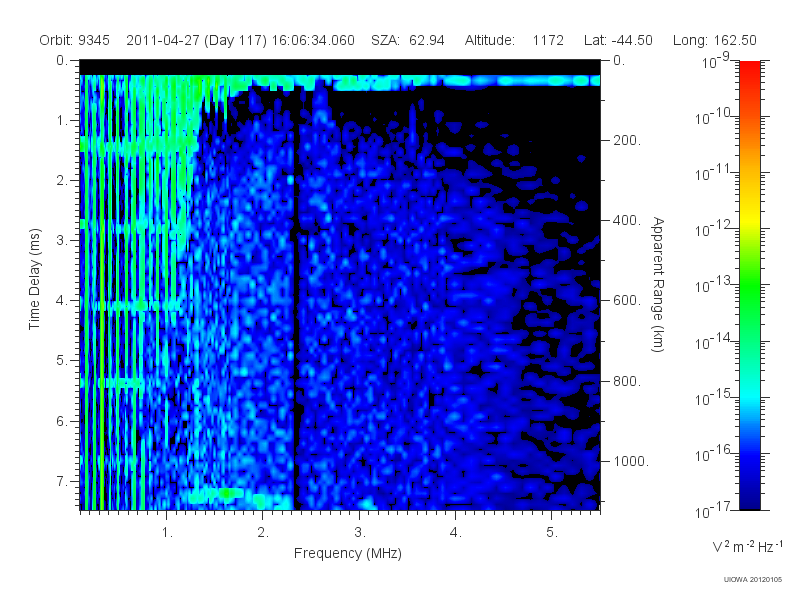Click the frequency tick label '5.'
The width and height of the screenshot is (800, 600).
point(552,533)
